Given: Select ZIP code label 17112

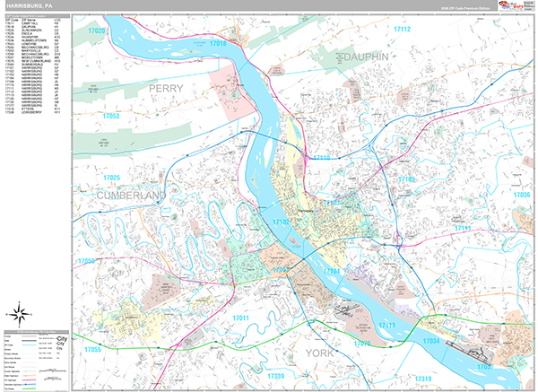Looking at the screenshot, I should click(x=402, y=30).
